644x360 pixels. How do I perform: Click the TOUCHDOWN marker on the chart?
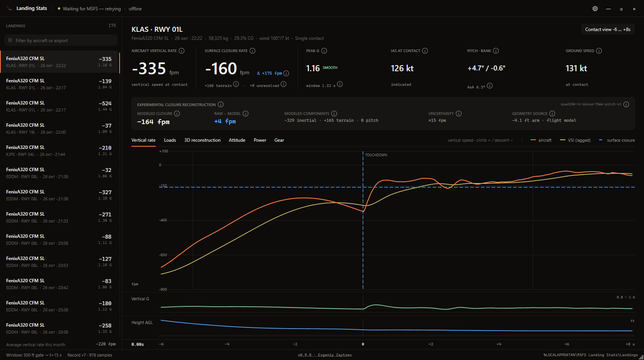pos(376,155)
